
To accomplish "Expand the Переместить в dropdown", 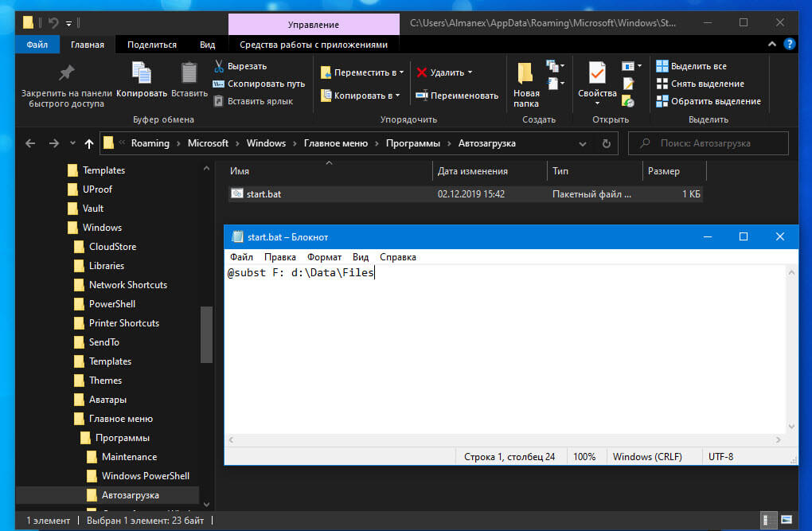I will click(401, 72).
